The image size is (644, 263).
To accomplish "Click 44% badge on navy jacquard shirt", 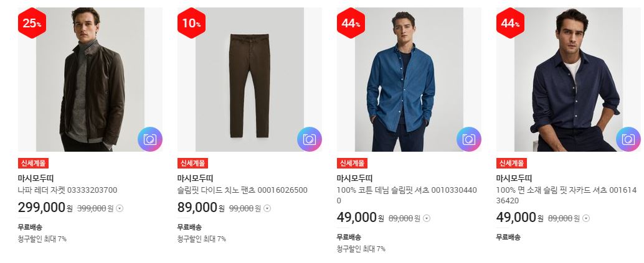I will pos(510,24).
